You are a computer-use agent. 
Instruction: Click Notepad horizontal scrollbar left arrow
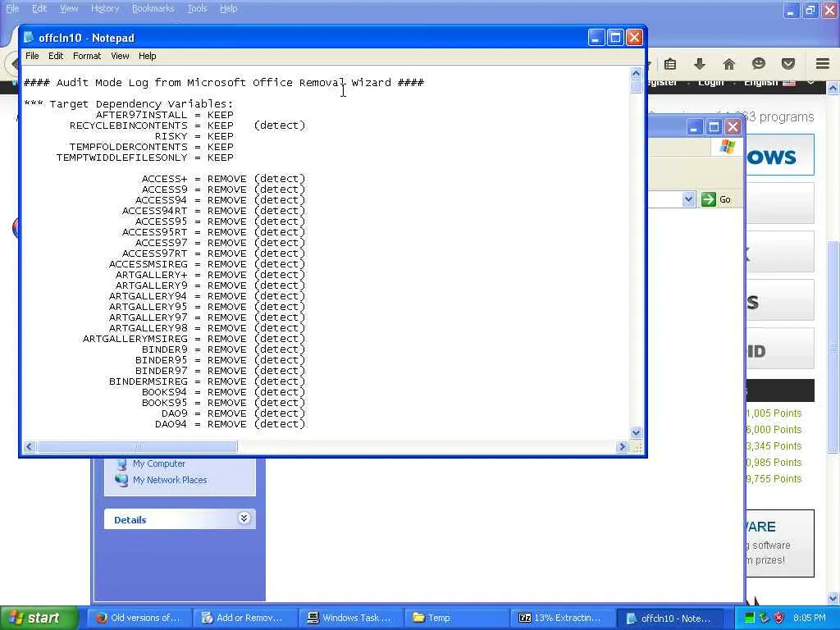coord(30,446)
